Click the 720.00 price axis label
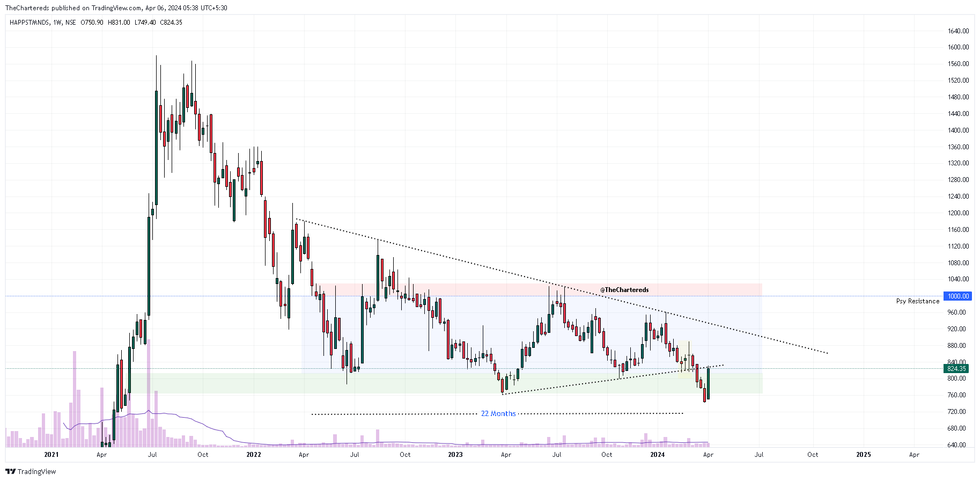 pos(956,412)
